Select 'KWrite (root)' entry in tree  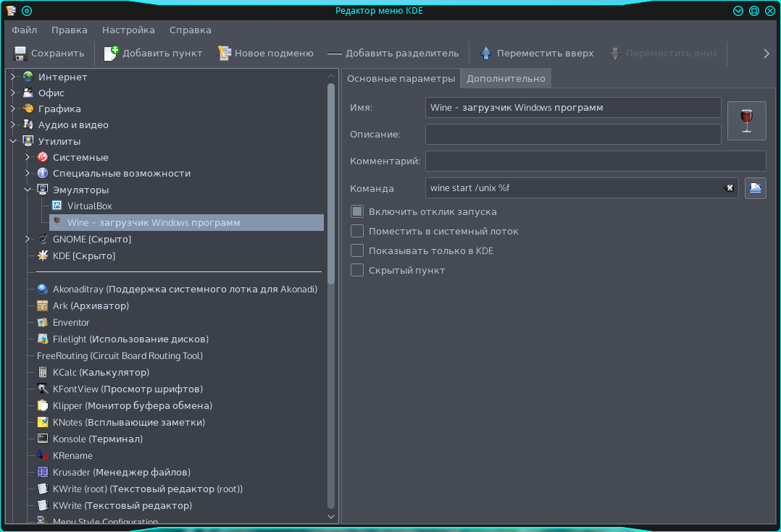(x=148, y=489)
